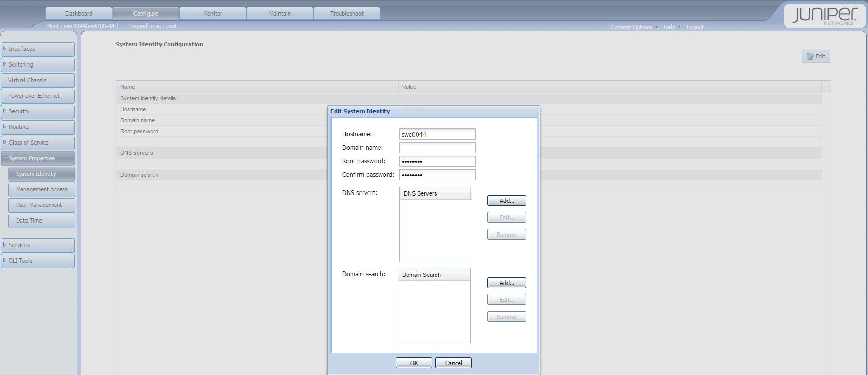Switch to the Troubleshoot tab
The image size is (868, 375).
tap(346, 14)
